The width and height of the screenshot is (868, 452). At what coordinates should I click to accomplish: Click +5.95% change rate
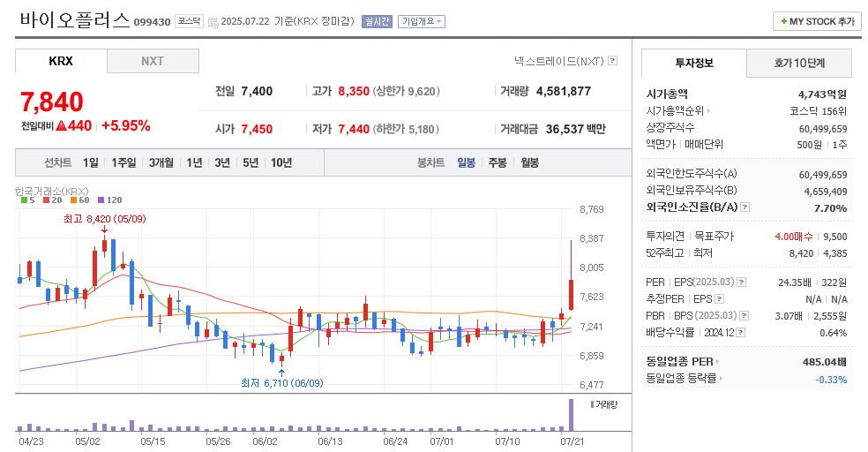[125, 125]
